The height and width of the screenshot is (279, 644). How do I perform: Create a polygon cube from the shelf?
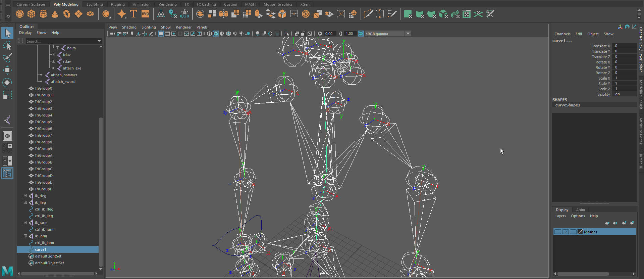(x=32, y=14)
